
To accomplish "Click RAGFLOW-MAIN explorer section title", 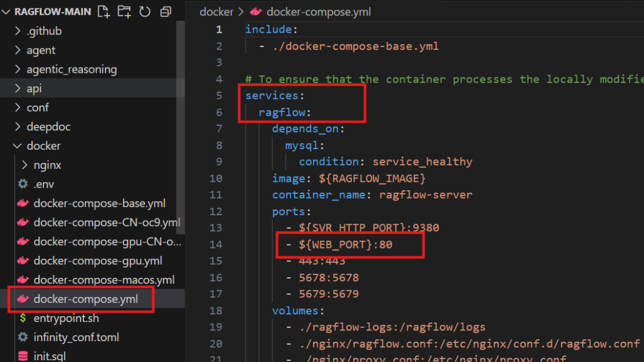I will (52, 12).
